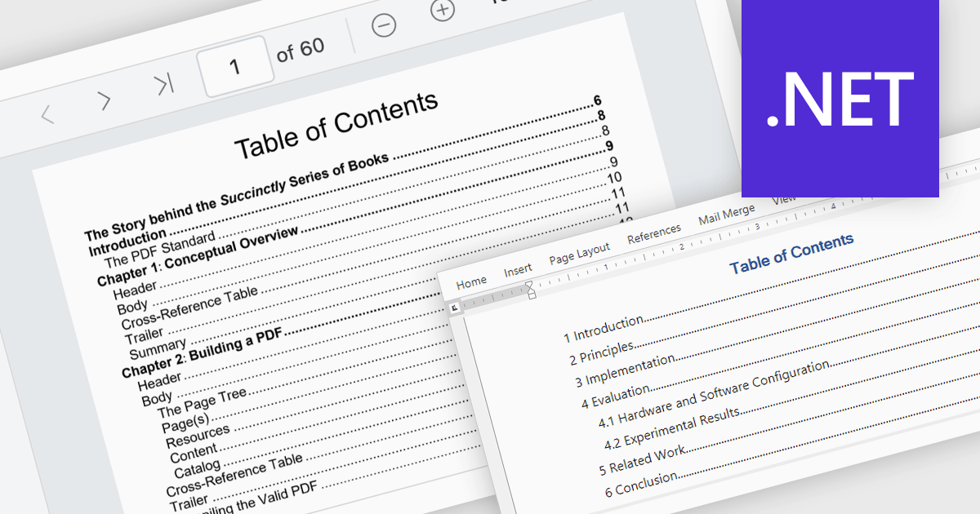This screenshot has height=514, width=980.
Task: Open 'Catalog' contents entry
Action: (197, 467)
